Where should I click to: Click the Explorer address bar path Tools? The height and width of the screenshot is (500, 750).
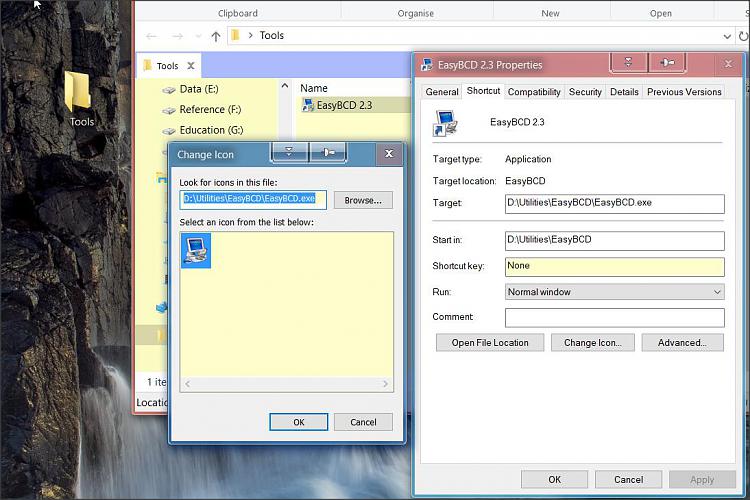pyautogui.click(x=272, y=35)
